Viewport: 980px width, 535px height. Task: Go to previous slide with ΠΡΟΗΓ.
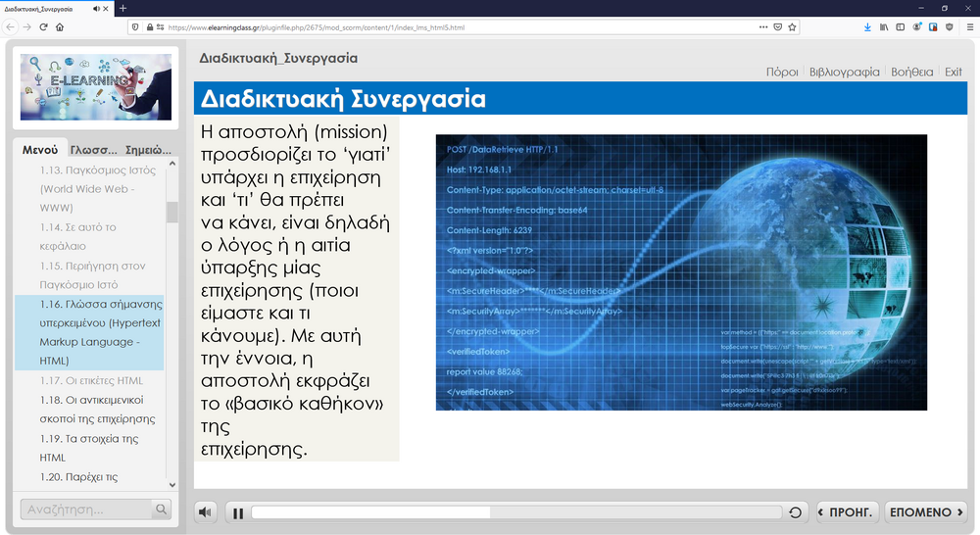coord(846,512)
